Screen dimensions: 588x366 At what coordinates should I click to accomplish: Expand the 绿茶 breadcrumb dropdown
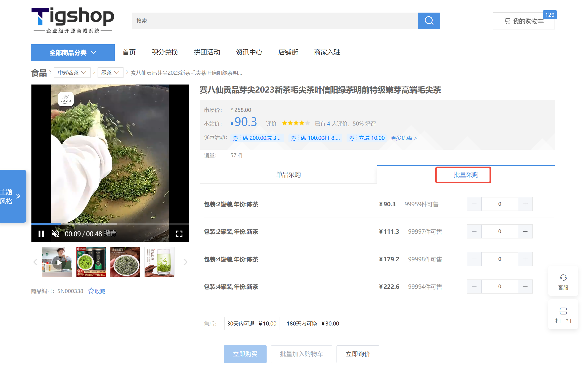pyautogui.click(x=110, y=73)
